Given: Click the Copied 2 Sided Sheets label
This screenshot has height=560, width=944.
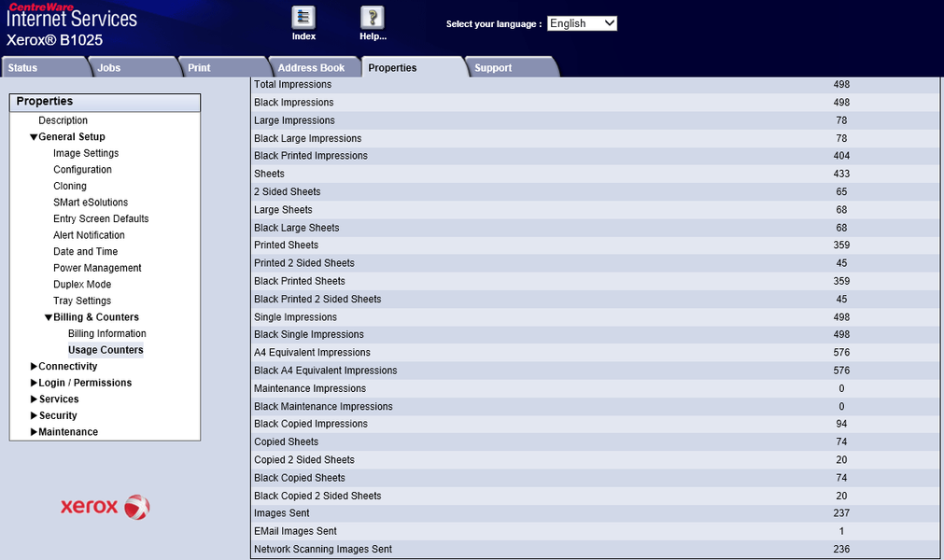Looking at the screenshot, I should click(x=304, y=460).
